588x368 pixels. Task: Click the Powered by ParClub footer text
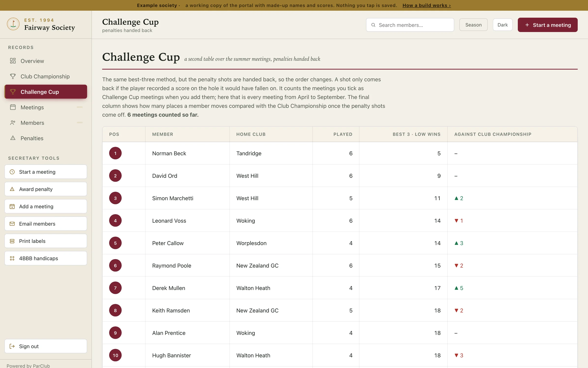28,366
